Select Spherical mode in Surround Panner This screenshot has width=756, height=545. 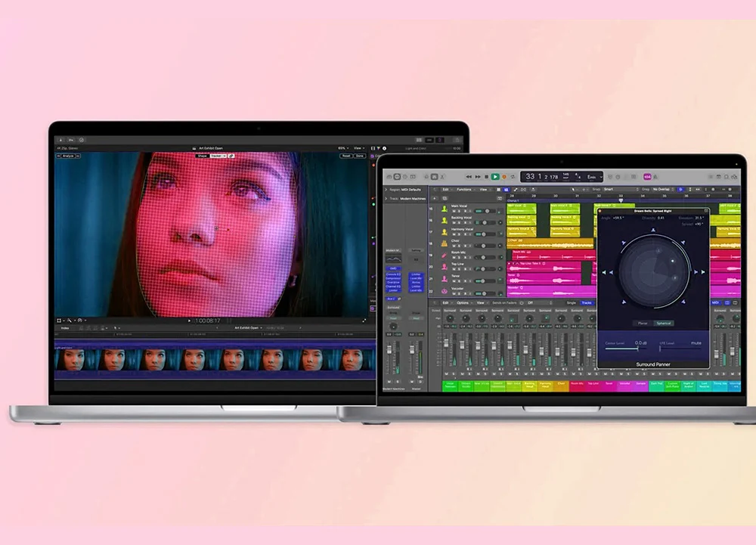click(664, 323)
